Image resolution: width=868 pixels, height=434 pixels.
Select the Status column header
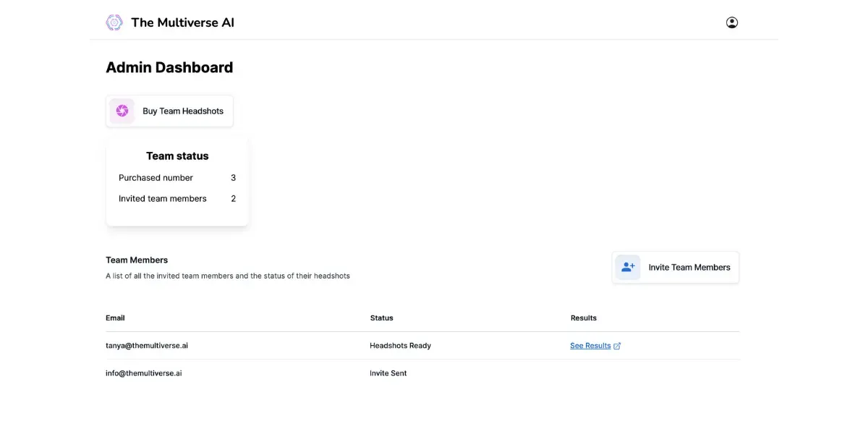point(381,318)
